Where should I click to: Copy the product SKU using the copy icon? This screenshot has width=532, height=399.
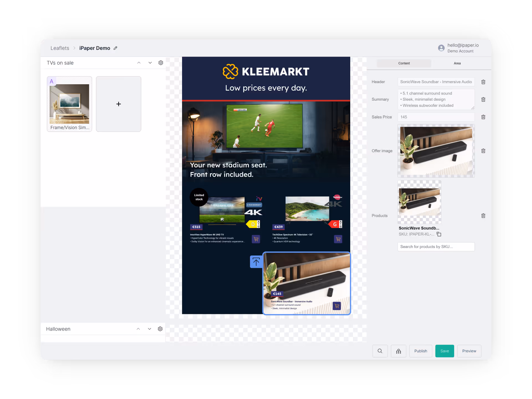point(439,234)
